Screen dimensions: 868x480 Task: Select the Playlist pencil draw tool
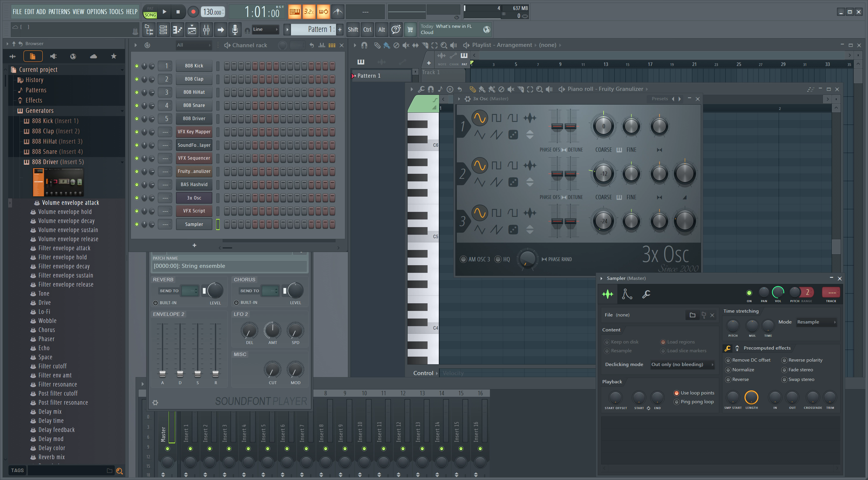coord(377,45)
